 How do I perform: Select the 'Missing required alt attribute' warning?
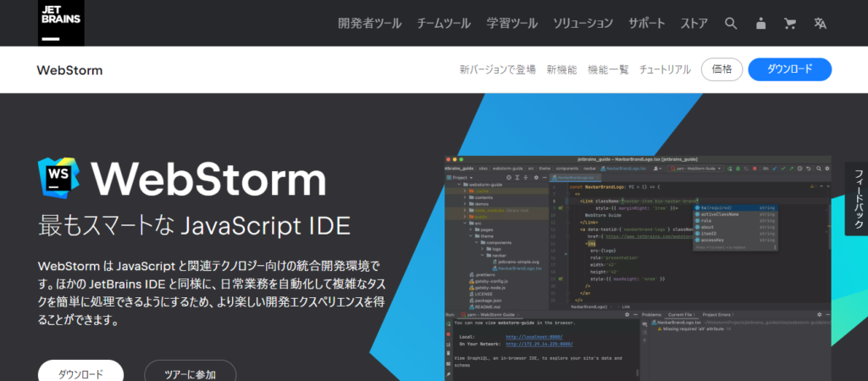693,329
